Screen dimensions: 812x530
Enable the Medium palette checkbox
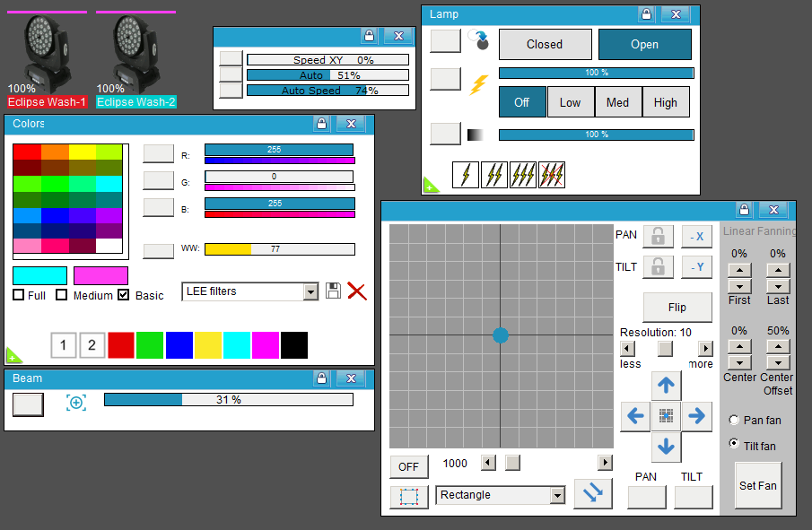click(x=62, y=295)
